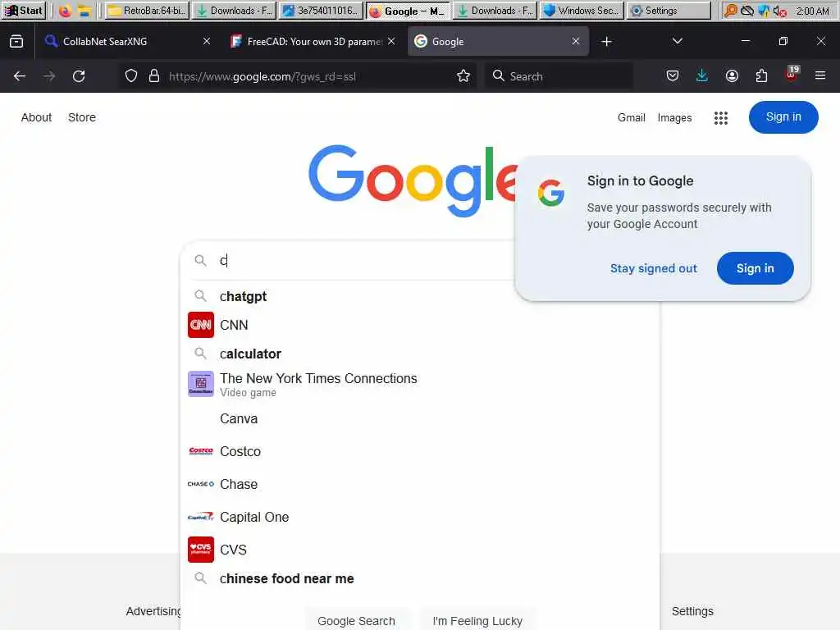Screen dimensions: 840x630
Task: Switch to the FreeCAD tab
Action: click(313, 41)
